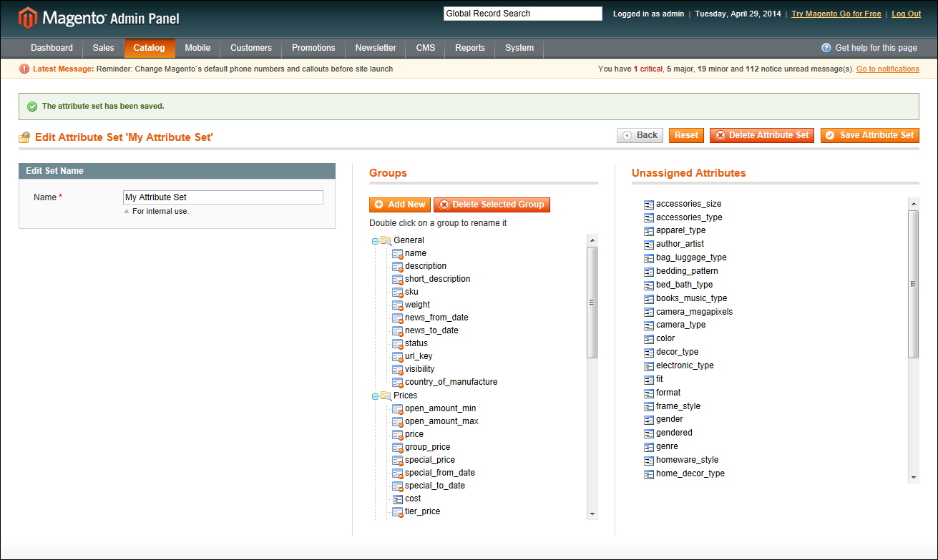
Task: Click the attribute icon beside description
Action: (398, 267)
